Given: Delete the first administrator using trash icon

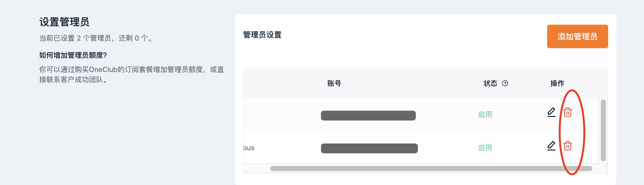Looking at the screenshot, I should coord(567,112).
